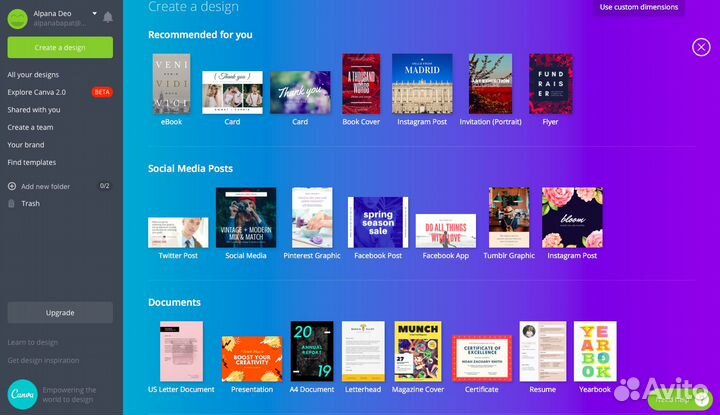Viewport: 720px width, 415px height.
Task: Open Your brand
Action: 26,145
